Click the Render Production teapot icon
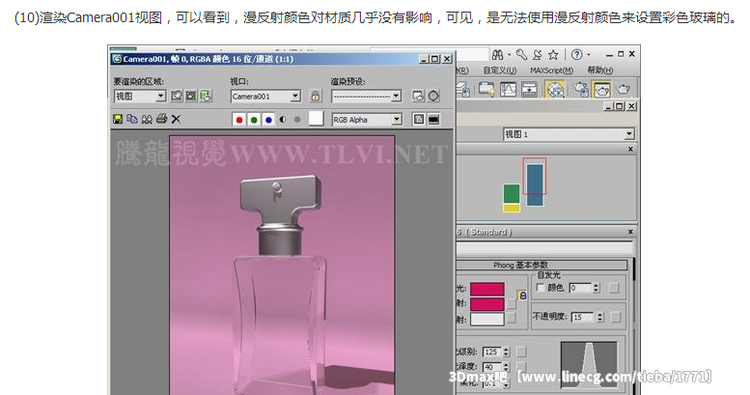 624,89
